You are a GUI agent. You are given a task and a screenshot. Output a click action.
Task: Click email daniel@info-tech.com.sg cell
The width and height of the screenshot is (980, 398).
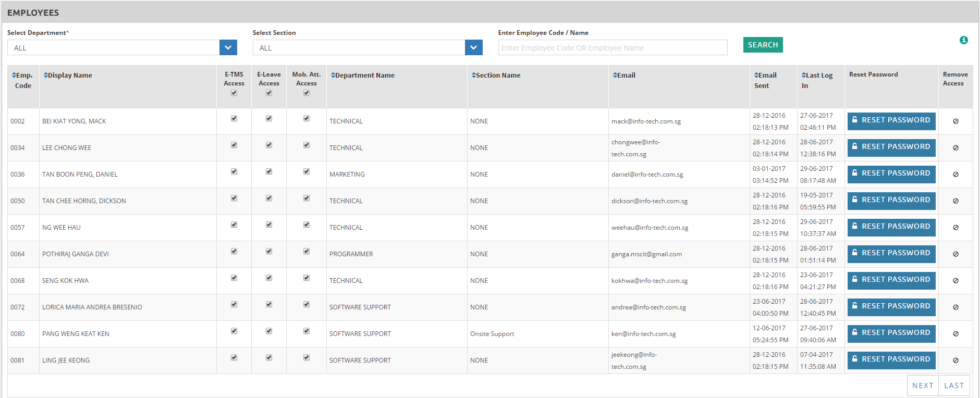[679, 175]
